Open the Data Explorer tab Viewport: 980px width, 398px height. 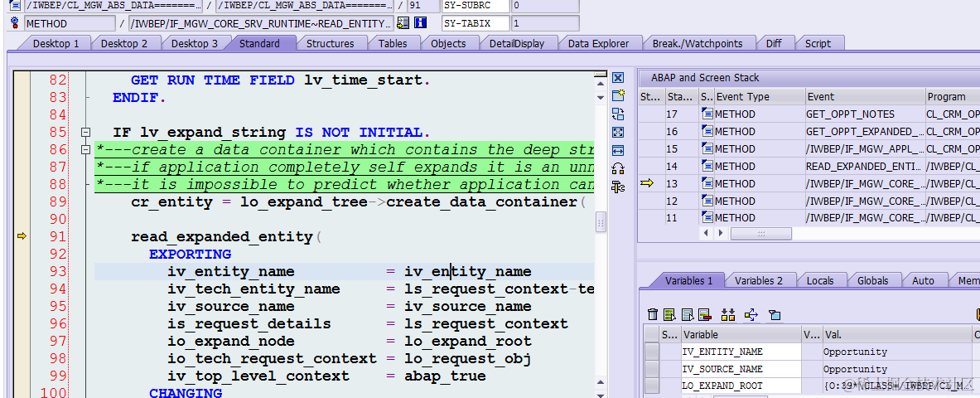[598, 43]
